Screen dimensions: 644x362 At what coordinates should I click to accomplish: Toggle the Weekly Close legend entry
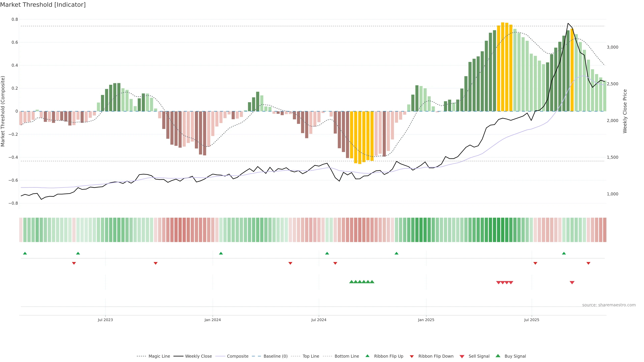pos(198,356)
